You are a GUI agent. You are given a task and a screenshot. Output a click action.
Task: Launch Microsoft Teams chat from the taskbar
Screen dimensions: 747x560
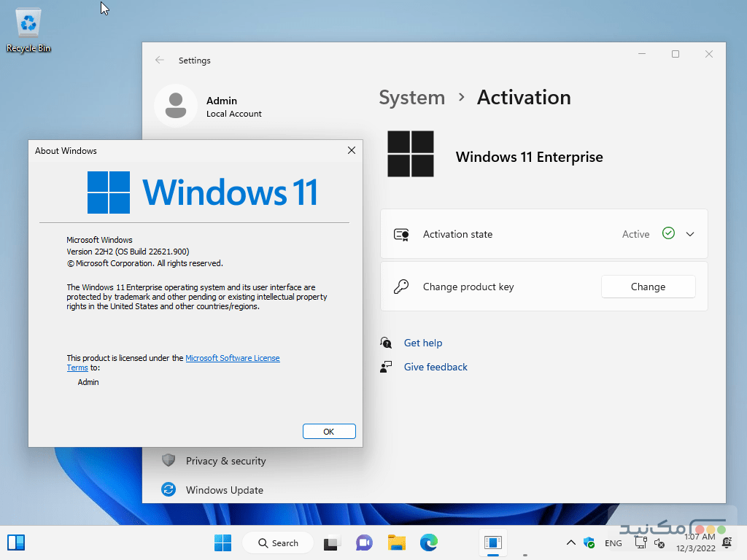[x=364, y=542]
